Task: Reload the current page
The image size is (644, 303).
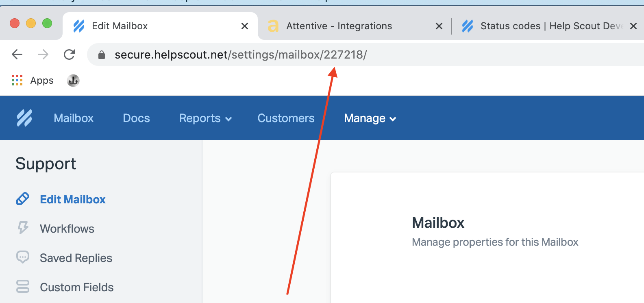Action: [x=70, y=54]
